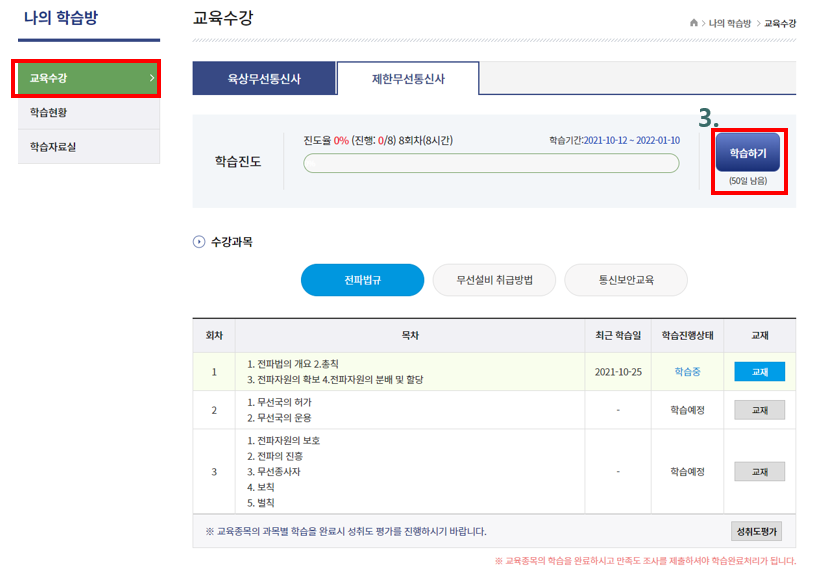Screen dimensions: 820x571
Task: Click the 학습진도 progress bar
Action: pos(490,163)
